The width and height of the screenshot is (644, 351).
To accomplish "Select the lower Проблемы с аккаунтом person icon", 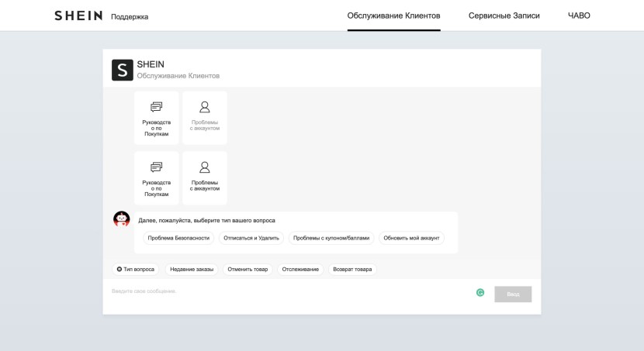I will coord(205,167).
